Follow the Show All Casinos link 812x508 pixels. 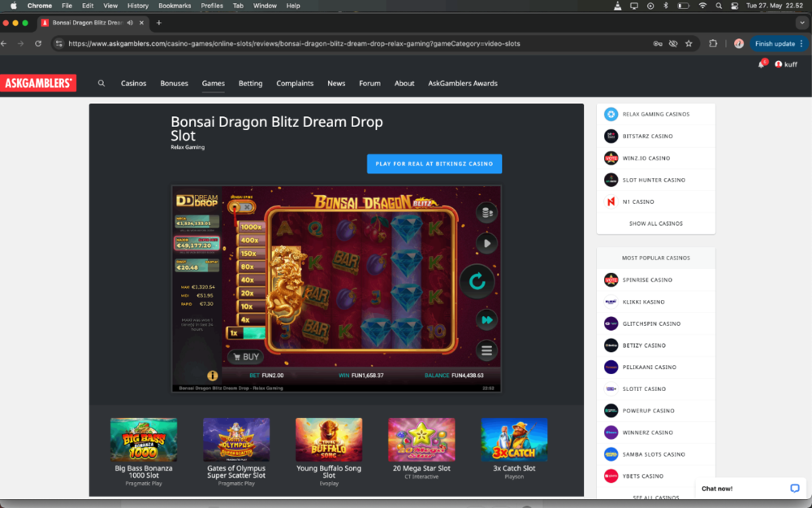[655, 224]
